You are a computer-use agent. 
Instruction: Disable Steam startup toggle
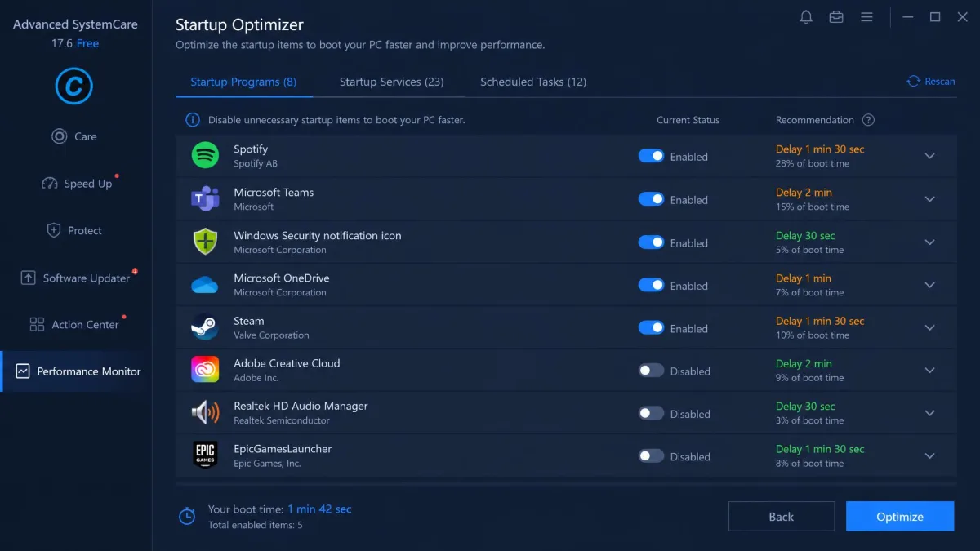click(x=651, y=328)
